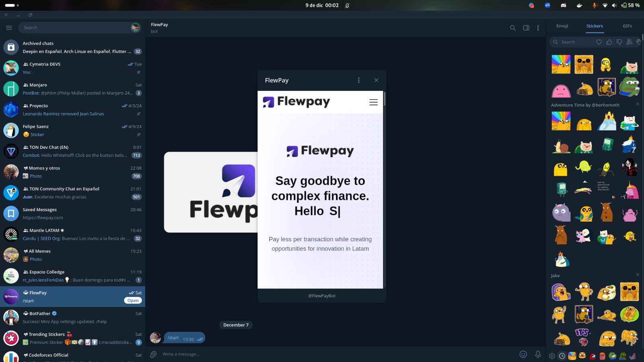644x362 pixels.
Task: Open Espacio Colledge chat
Action: point(72,276)
